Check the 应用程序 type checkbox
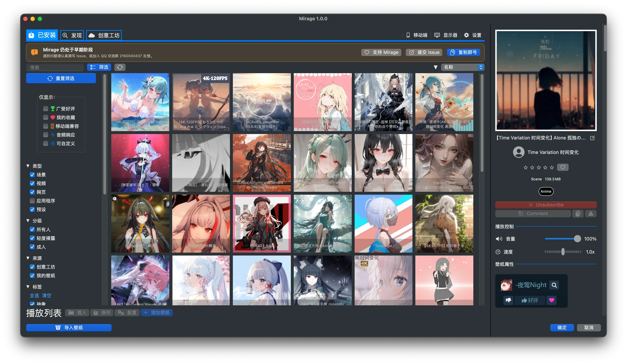Viewport: 627px width, 364px height. click(32, 201)
